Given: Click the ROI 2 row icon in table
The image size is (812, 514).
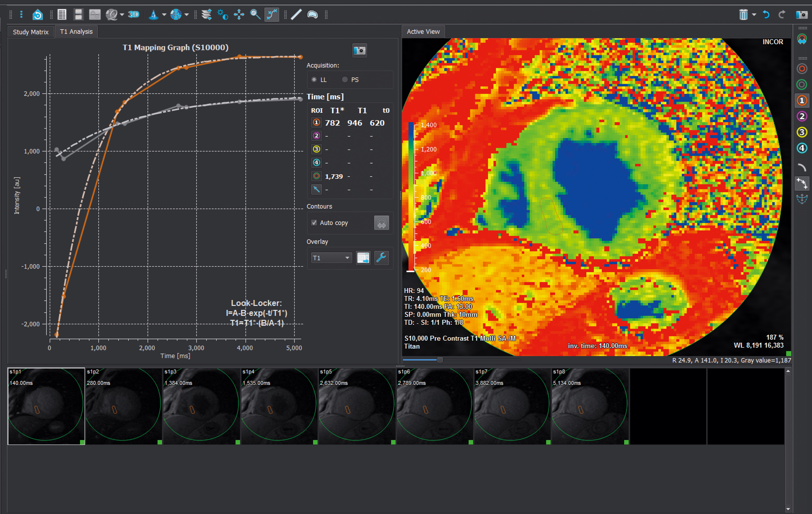Looking at the screenshot, I should point(316,136).
